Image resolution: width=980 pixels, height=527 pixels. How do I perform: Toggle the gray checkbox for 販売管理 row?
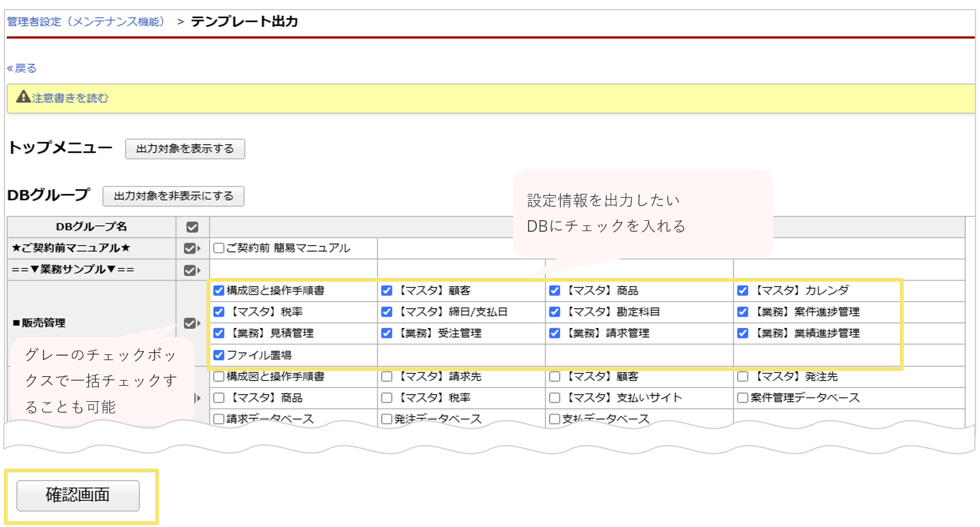pyautogui.click(x=190, y=323)
